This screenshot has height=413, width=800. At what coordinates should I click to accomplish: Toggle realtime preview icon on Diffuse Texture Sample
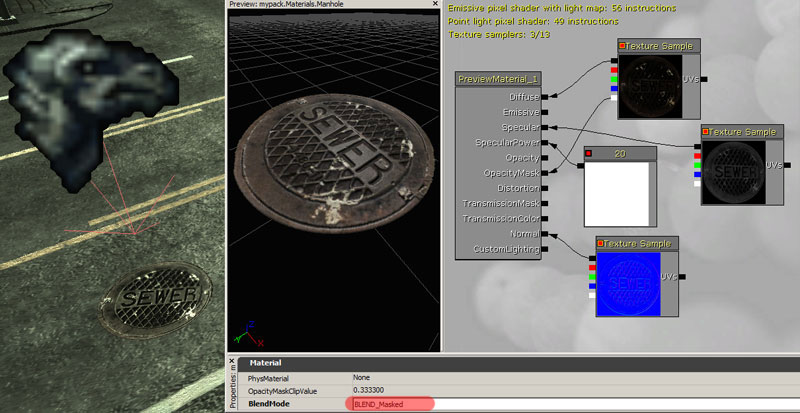pos(622,46)
